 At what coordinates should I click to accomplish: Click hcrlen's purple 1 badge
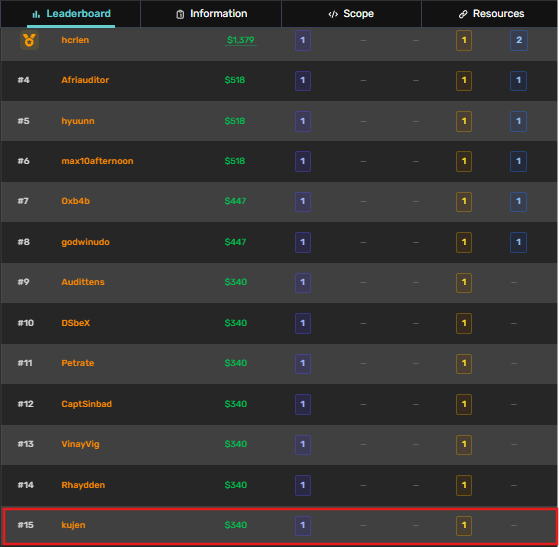(303, 40)
